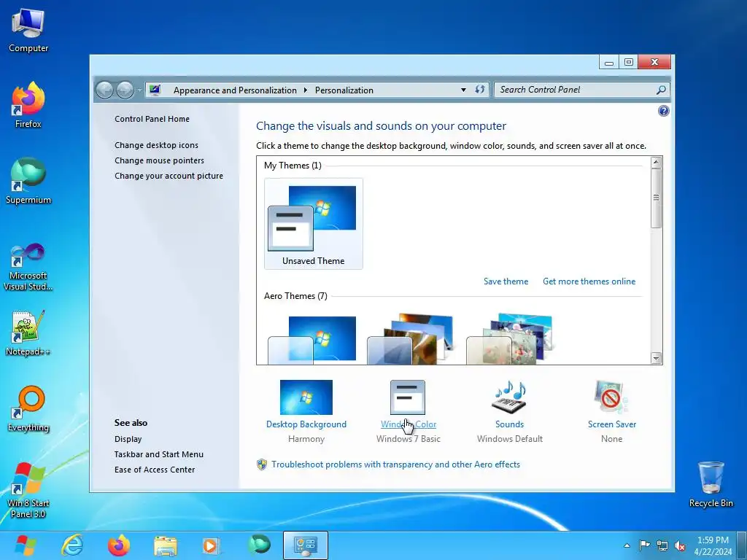
Task: Click the Action Center flag tray icon
Action: (x=644, y=545)
